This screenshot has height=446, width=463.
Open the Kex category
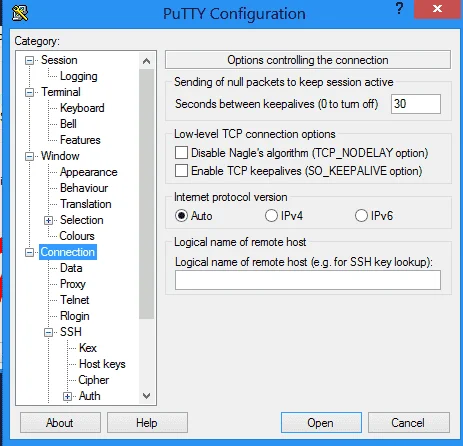[x=88, y=348]
